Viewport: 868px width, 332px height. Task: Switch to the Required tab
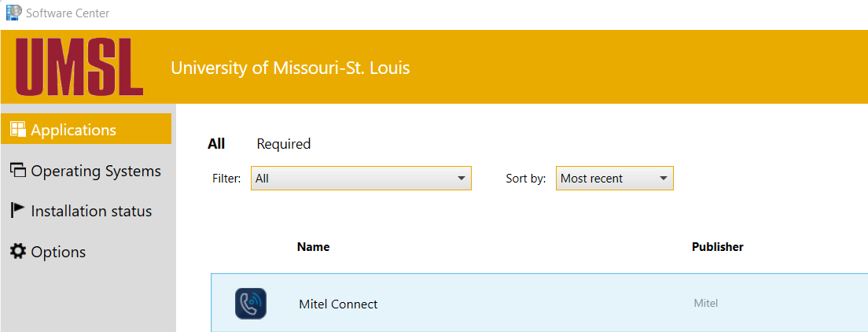[284, 144]
